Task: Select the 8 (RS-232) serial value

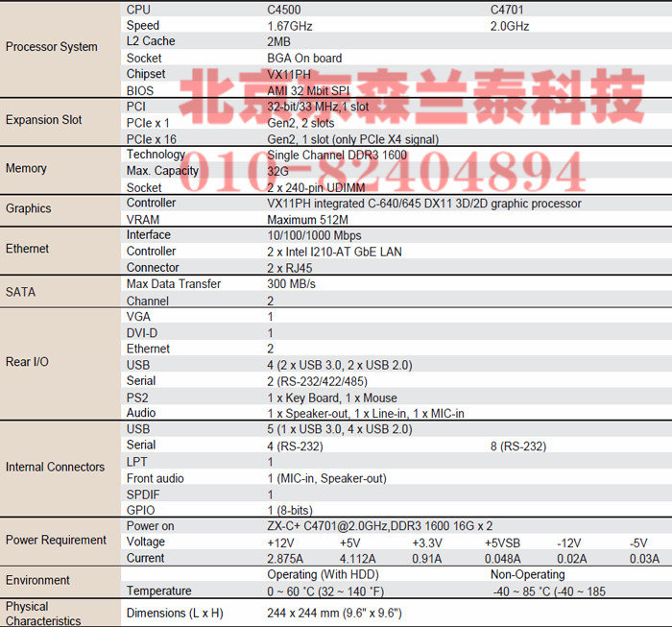Action: click(517, 446)
